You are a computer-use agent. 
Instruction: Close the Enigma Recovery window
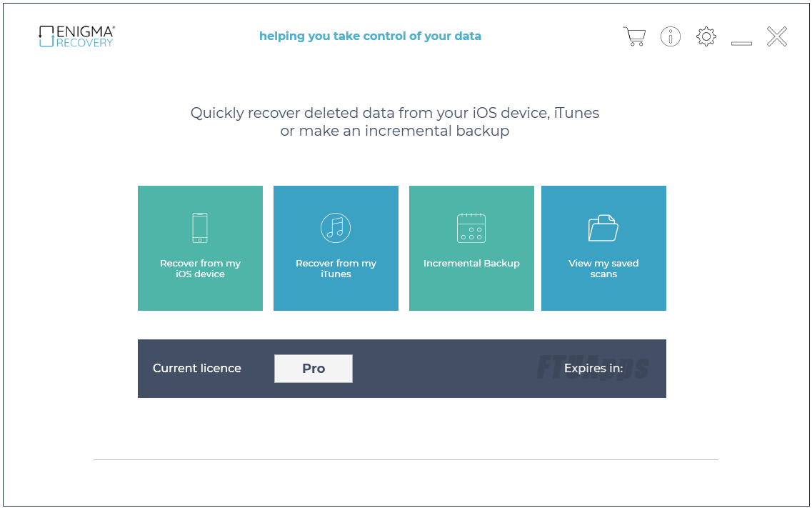click(777, 36)
